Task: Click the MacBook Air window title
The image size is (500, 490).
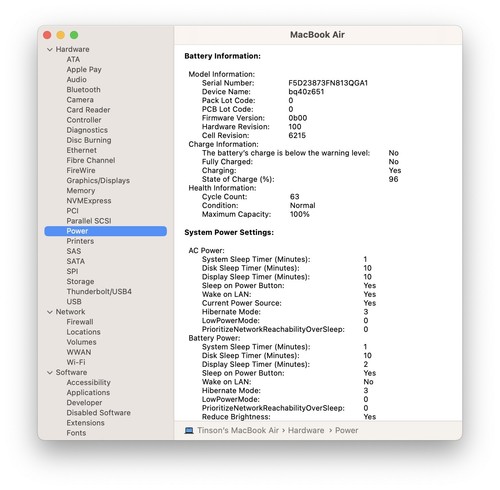Action: [317, 35]
